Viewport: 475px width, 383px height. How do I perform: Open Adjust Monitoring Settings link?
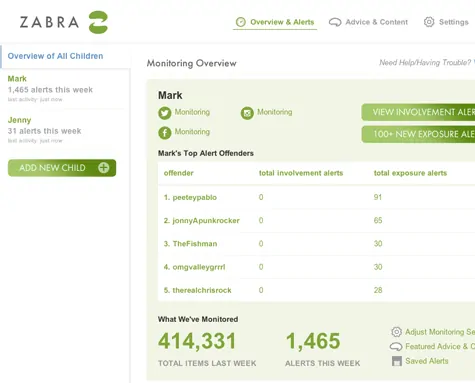440,332
